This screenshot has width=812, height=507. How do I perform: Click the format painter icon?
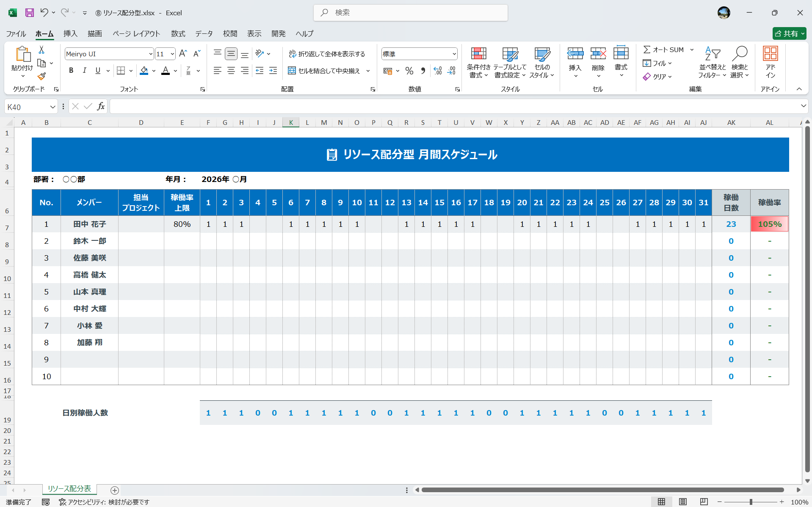click(x=41, y=76)
